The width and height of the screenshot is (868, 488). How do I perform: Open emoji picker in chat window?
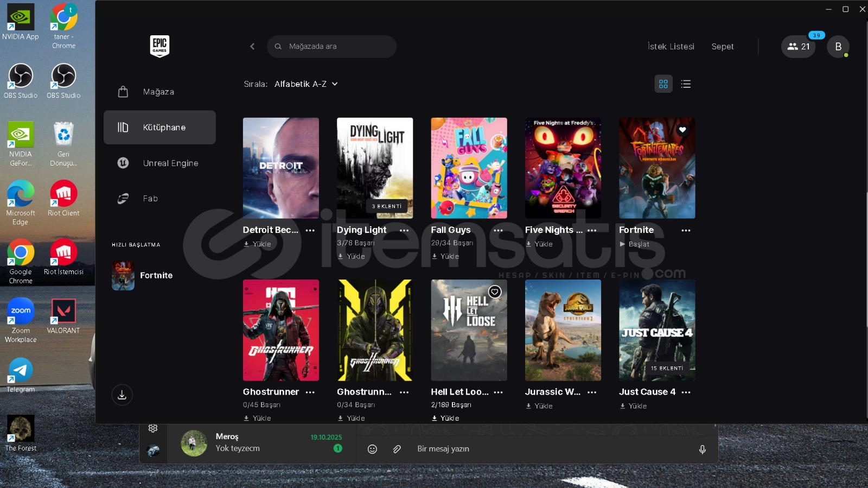coord(372,449)
